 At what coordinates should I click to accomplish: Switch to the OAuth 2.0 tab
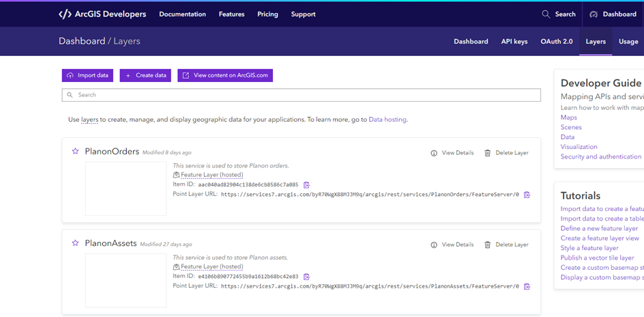pos(557,42)
